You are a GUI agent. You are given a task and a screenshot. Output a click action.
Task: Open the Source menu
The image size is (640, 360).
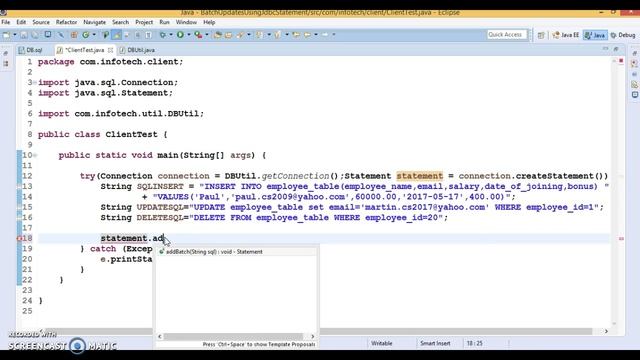[x=41, y=22]
